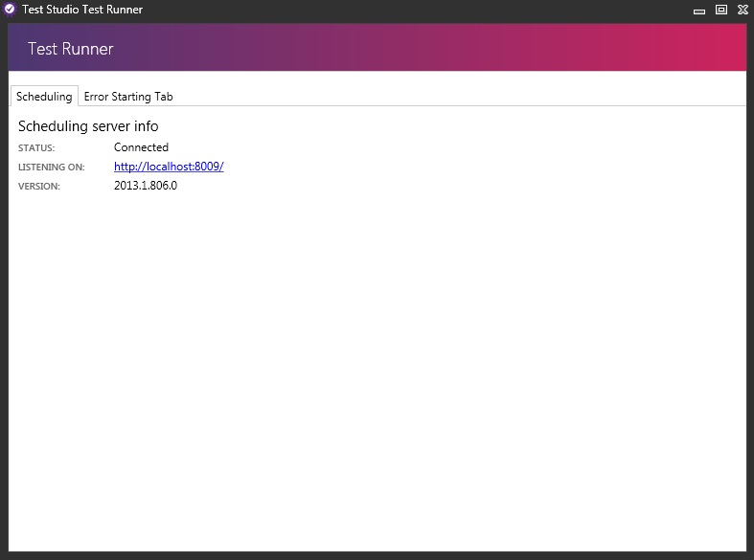Click the STATUS label

36,148
